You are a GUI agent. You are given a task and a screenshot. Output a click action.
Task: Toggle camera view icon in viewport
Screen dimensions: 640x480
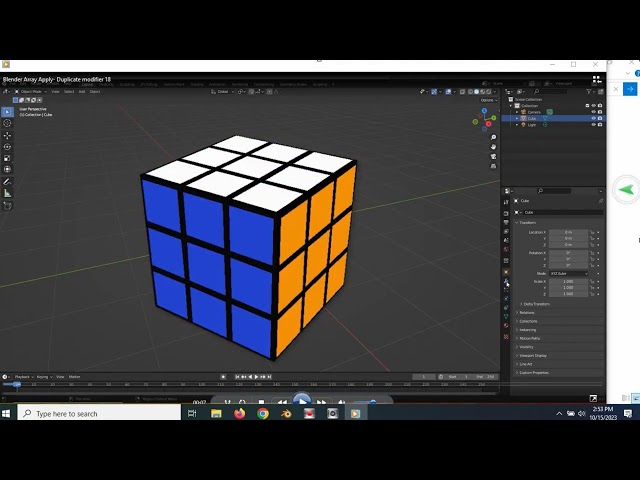493,157
